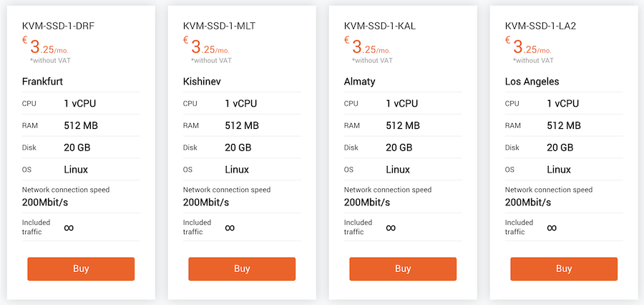Click the euro symbol on the KVM-SSD-1-LA2 card

[508, 40]
